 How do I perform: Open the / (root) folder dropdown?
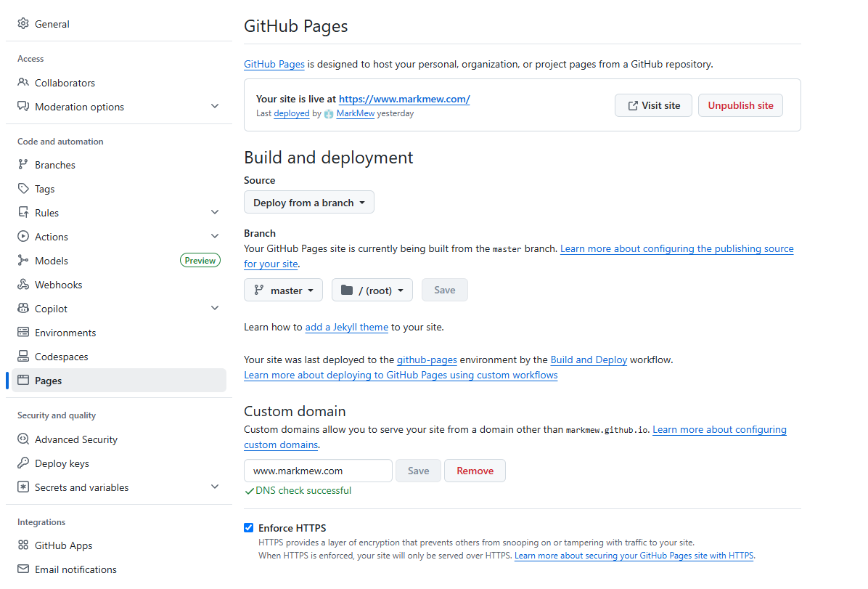pos(372,290)
